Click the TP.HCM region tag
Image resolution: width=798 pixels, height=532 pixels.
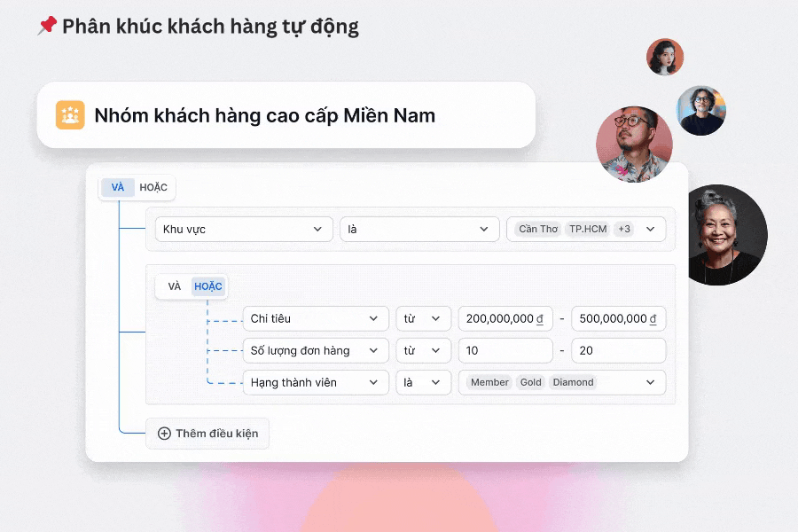[x=588, y=229]
